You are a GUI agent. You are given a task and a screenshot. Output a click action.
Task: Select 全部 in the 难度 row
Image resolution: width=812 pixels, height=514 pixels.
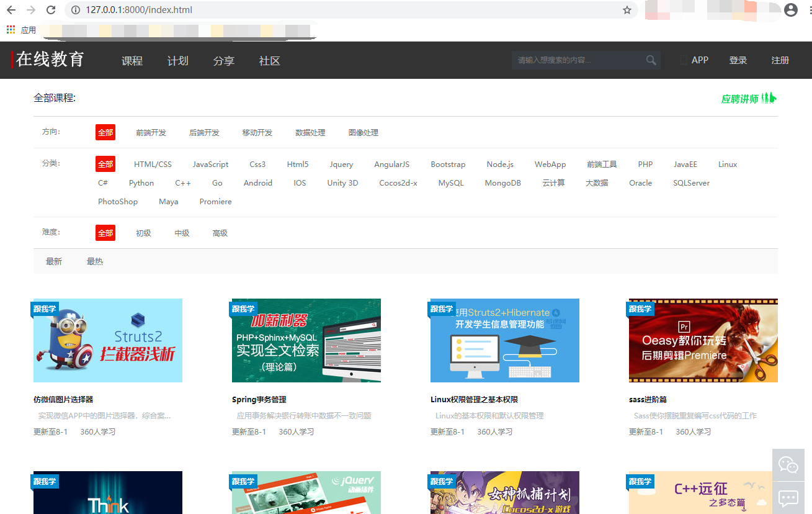pyautogui.click(x=105, y=233)
